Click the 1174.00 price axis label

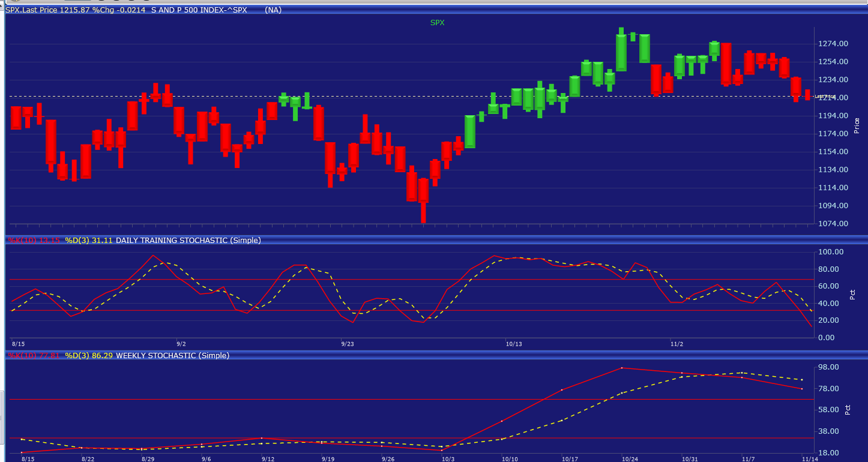point(833,134)
